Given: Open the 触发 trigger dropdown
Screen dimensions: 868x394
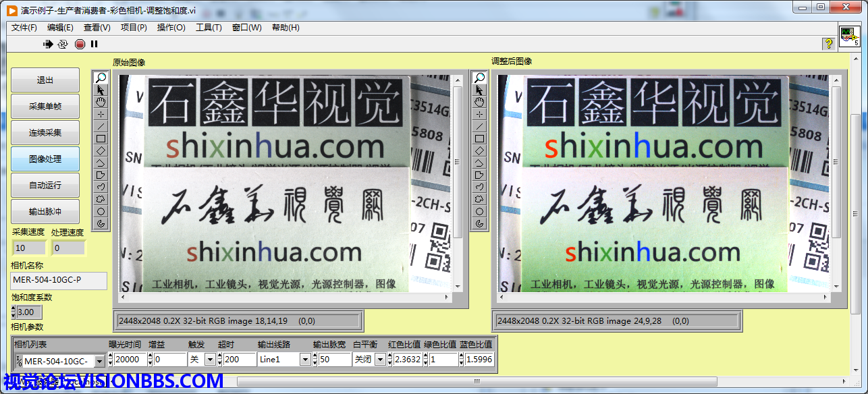Looking at the screenshot, I should pyautogui.click(x=210, y=360).
